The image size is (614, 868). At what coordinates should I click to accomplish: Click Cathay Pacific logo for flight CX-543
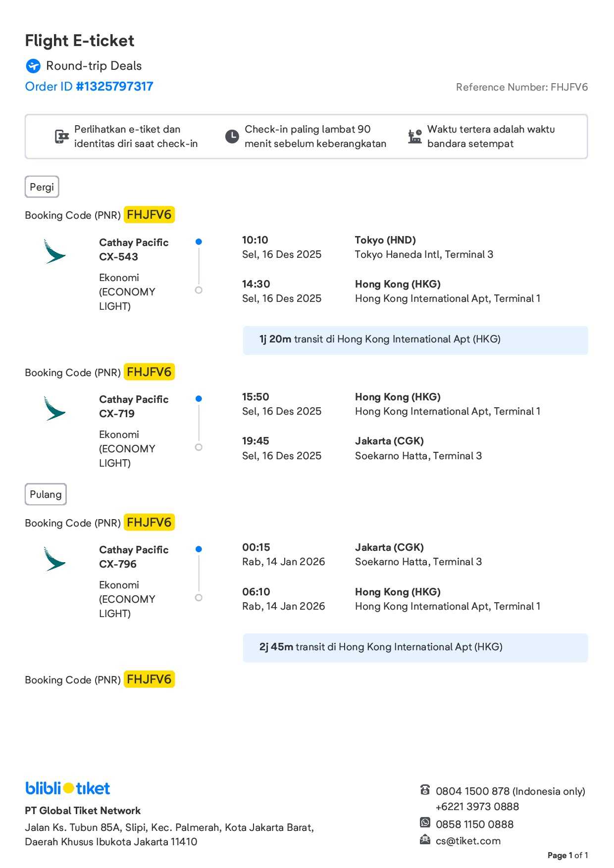54,251
